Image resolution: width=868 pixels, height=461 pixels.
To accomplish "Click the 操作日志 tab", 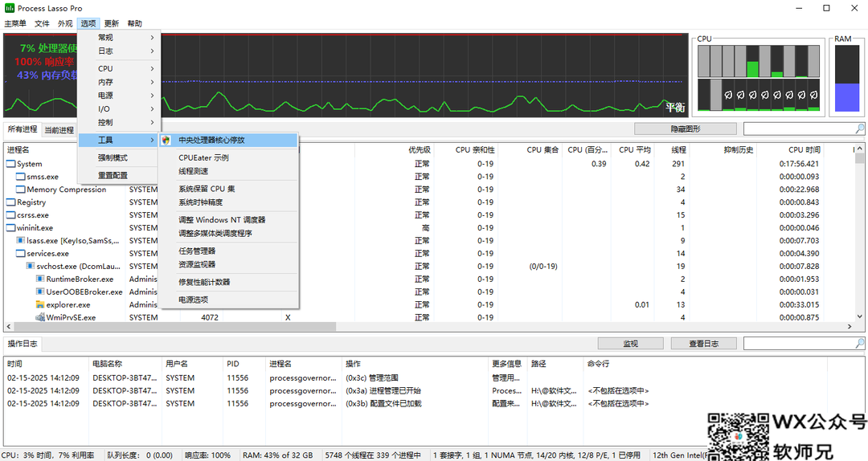I will pos(23,344).
